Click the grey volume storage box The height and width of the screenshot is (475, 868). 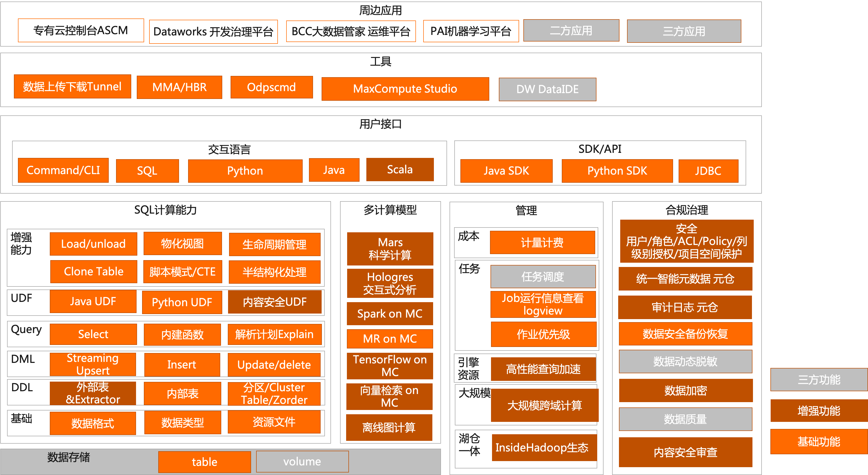point(302,462)
